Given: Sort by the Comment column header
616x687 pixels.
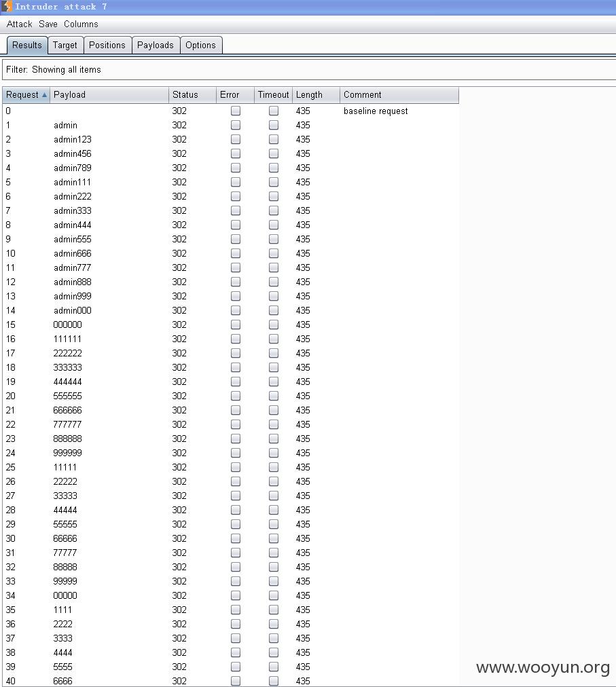Looking at the screenshot, I should (x=399, y=94).
